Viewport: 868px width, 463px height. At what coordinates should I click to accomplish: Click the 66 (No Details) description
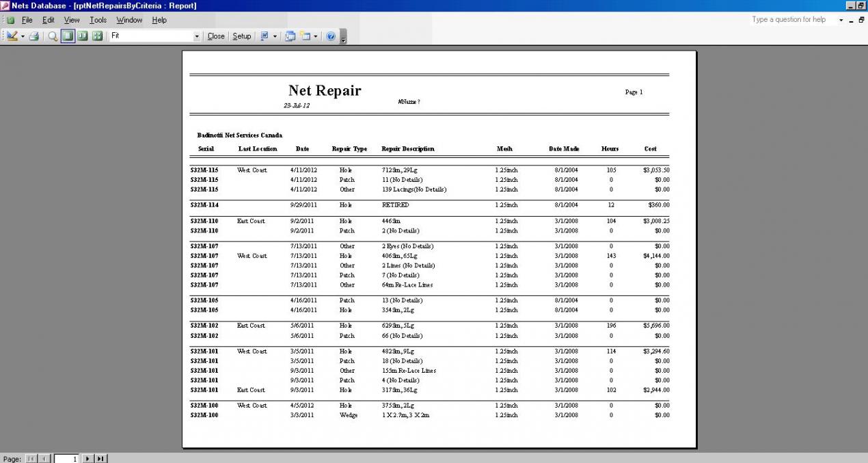402,336
